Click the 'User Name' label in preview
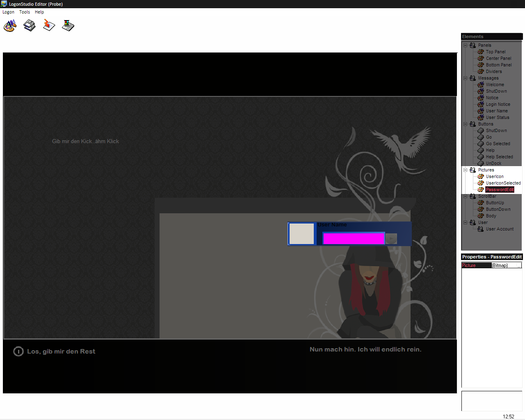 [332, 225]
